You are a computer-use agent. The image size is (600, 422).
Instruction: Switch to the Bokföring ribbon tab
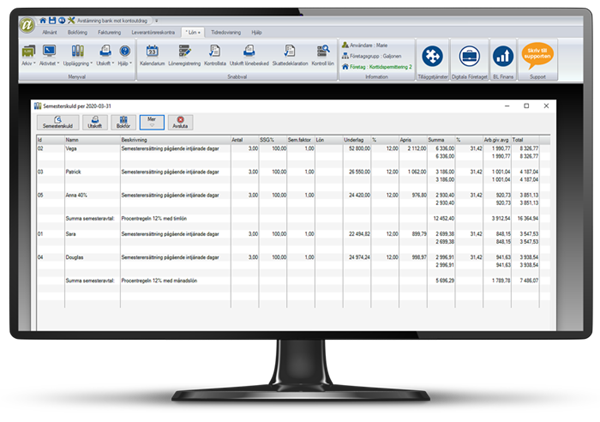[x=77, y=32]
